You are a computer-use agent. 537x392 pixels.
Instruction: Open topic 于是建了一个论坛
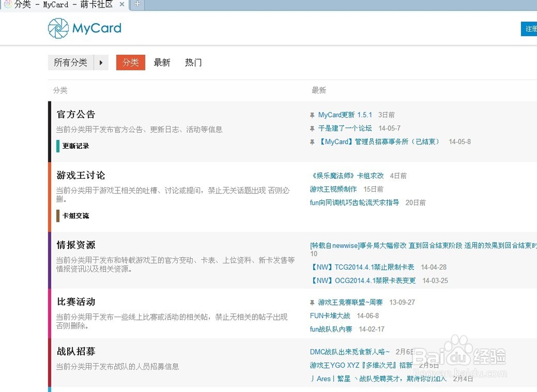[x=345, y=128]
